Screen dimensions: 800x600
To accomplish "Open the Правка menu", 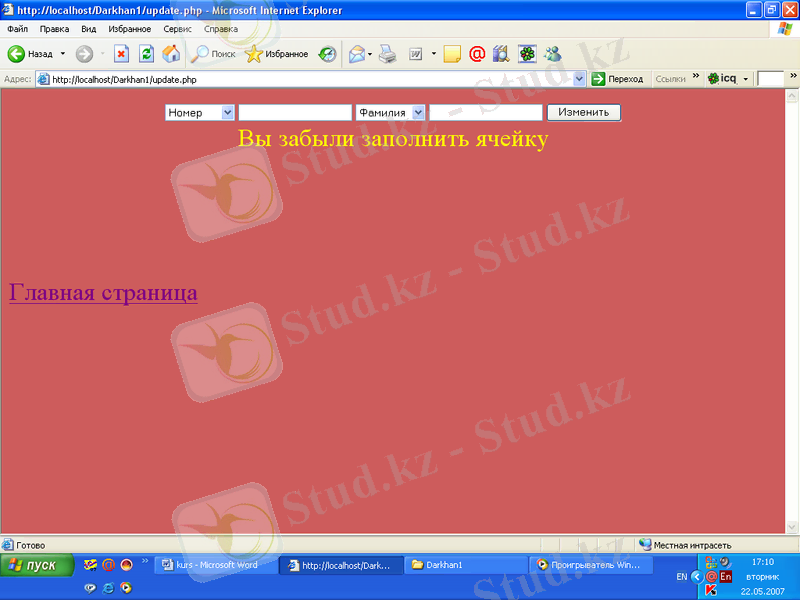I will click(x=54, y=29).
